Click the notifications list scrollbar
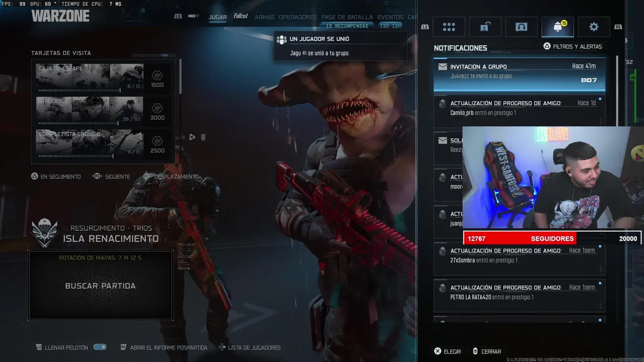 point(617,90)
